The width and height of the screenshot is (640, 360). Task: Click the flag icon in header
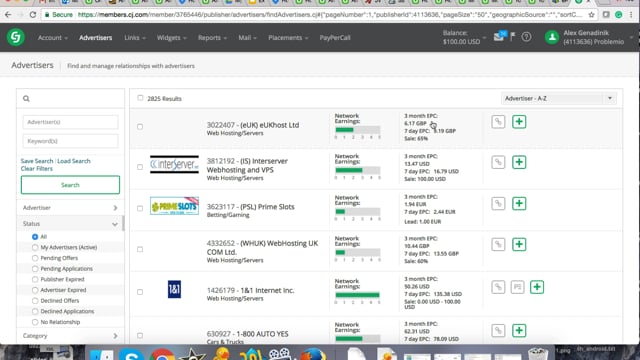coord(513,37)
